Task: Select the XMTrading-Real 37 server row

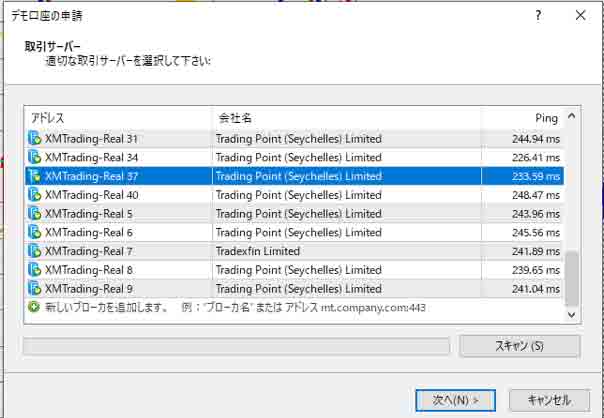Action: pos(294,176)
